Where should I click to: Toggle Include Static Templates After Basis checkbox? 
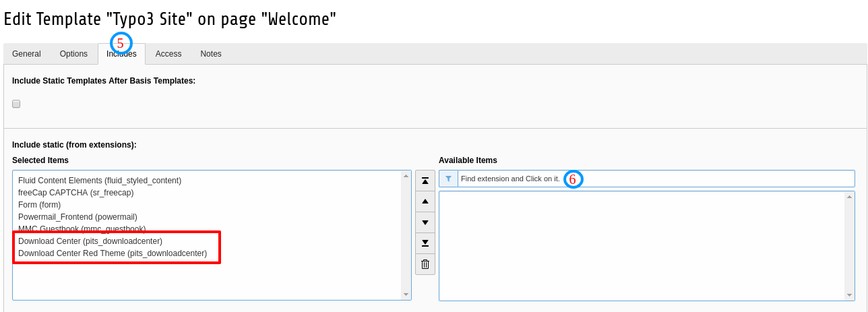(16, 104)
